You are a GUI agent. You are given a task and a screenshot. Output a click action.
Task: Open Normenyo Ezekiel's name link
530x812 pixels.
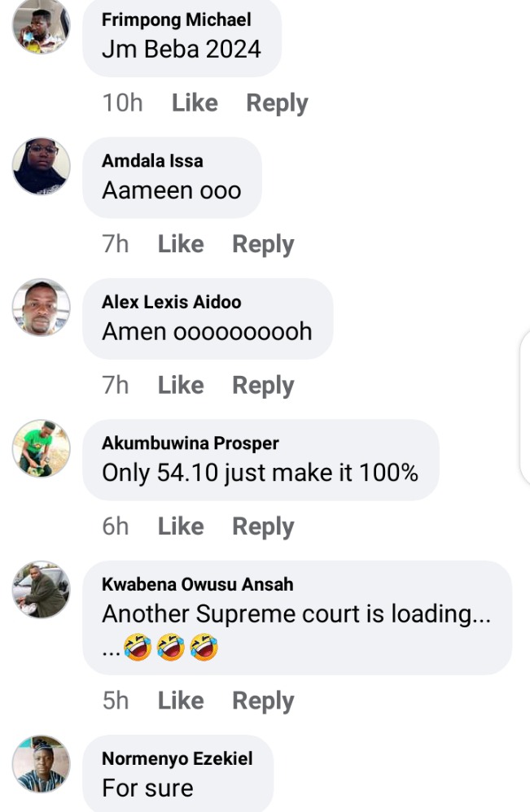(x=177, y=758)
